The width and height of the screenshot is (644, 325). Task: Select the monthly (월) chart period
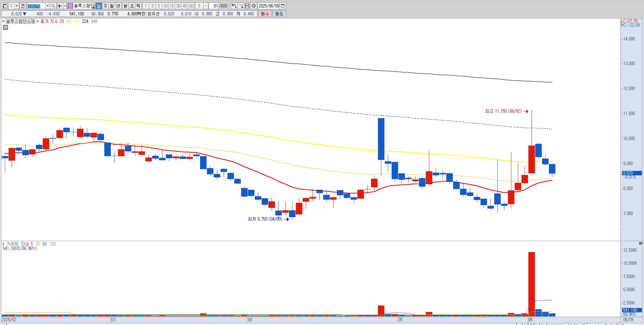click(x=111, y=6)
